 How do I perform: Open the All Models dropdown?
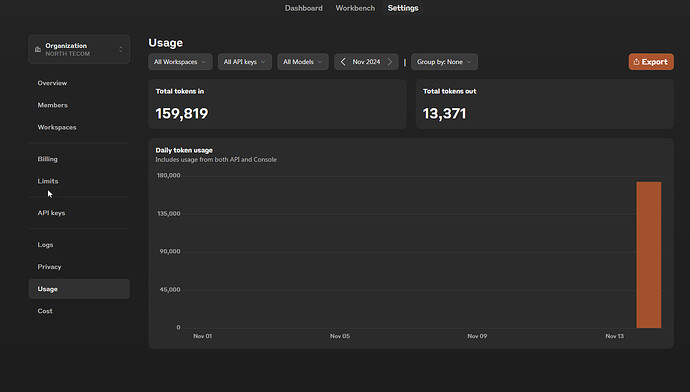[303, 62]
